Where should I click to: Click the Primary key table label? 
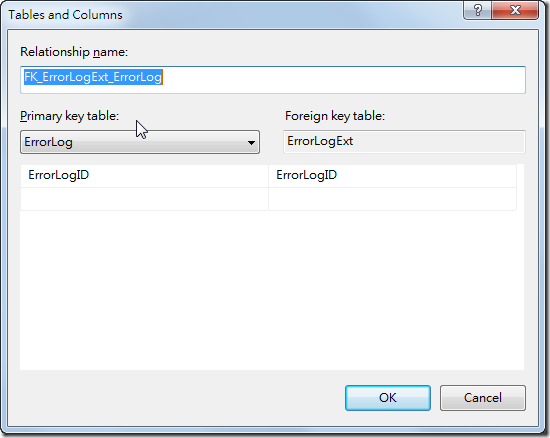[69, 116]
